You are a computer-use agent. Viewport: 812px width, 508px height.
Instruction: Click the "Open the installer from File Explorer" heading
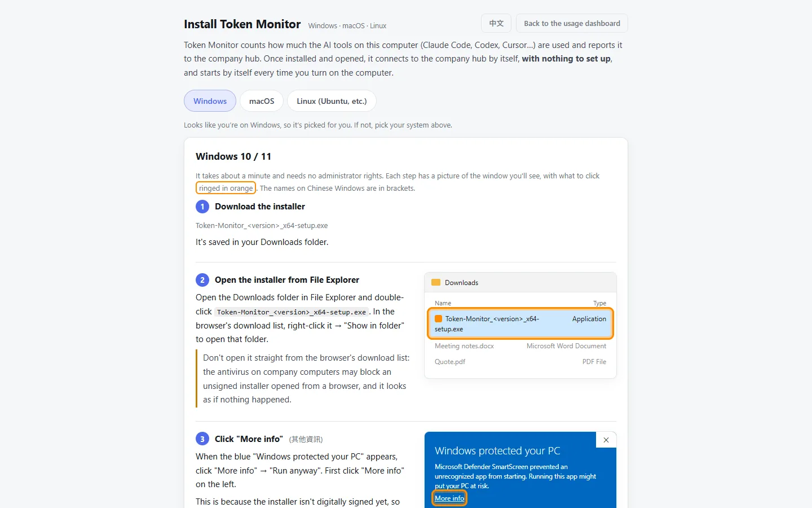[x=287, y=280]
